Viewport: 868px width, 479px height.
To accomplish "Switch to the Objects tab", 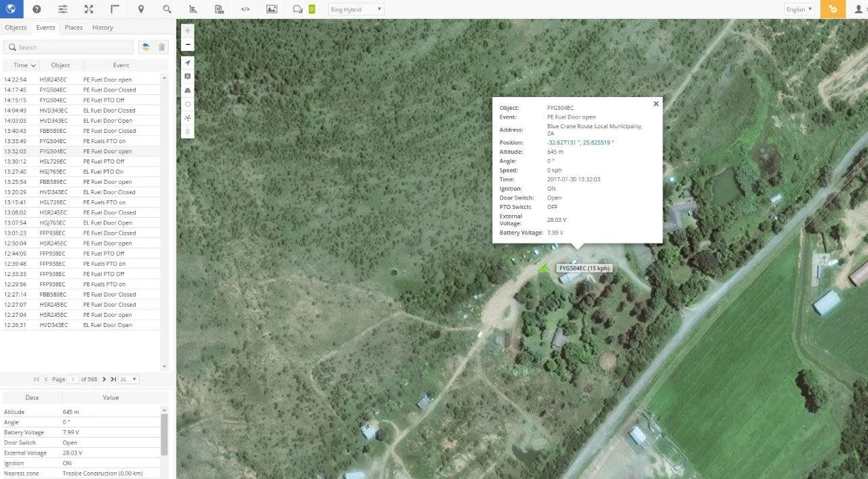I will point(16,28).
